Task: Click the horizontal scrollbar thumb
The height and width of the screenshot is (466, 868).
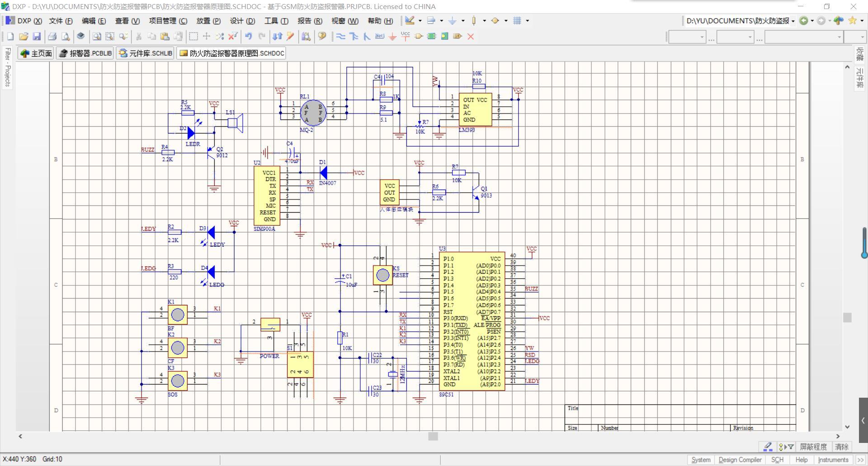Action: point(433,436)
